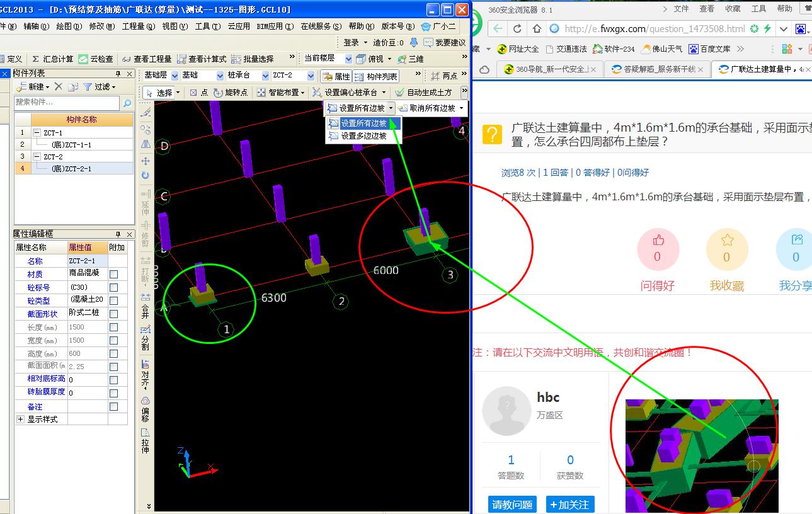812x514 pixels.
Task: Click the 属性 properties button
Action: click(x=336, y=76)
